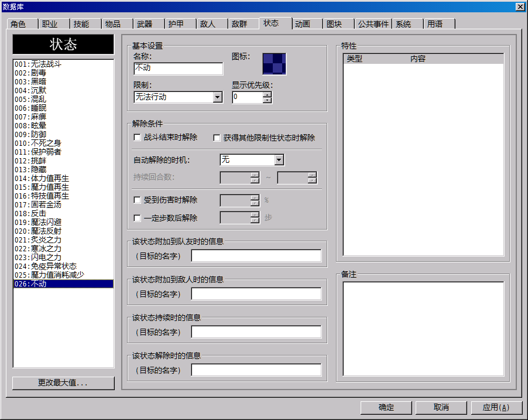Screen dimensions: 528x420
Task: Select state 014:体力值再生
Action: pos(63,178)
